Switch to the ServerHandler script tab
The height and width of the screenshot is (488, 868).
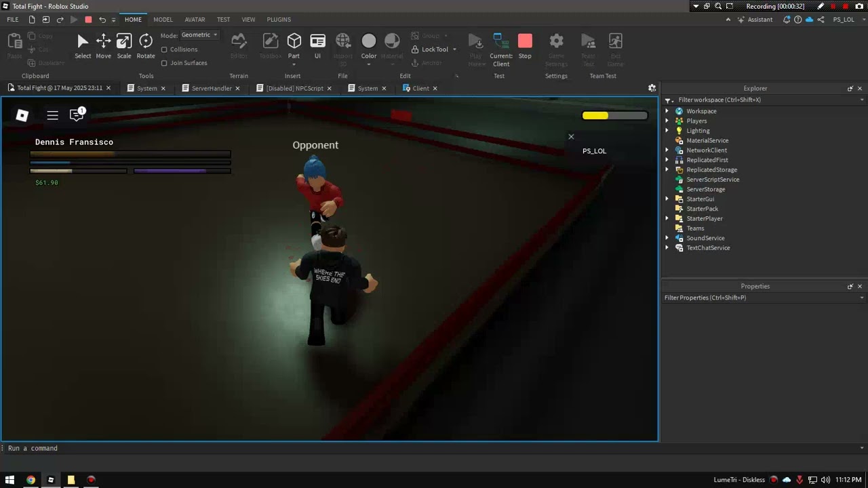coord(212,88)
